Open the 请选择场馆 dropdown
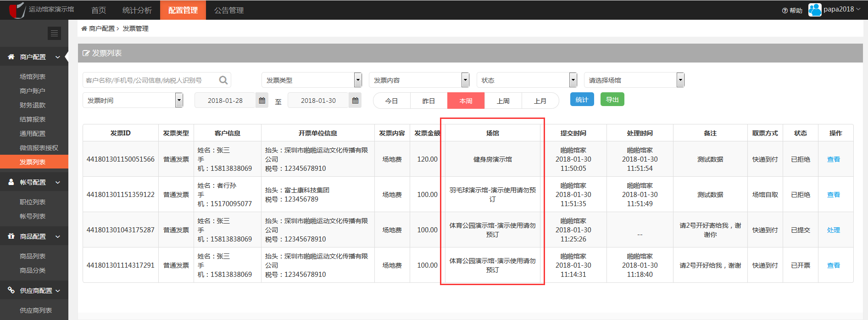The height and width of the screenshot is (320, 868). click(634, 80)
